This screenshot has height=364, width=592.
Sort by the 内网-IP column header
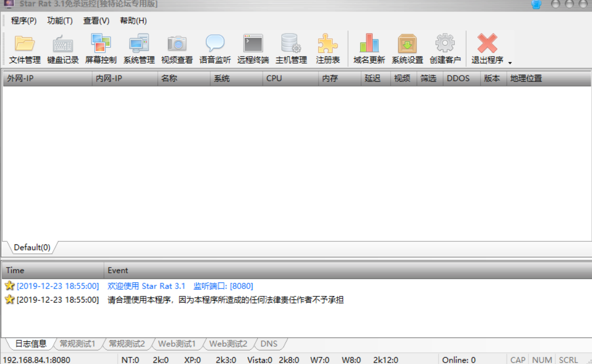pyautogui.click(x=124, y=79)
